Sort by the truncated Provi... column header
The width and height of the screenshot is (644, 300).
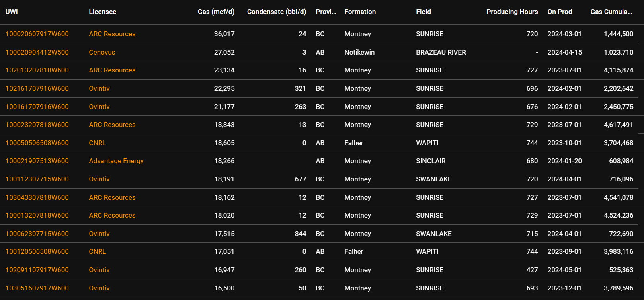click(x=326, y=12)
